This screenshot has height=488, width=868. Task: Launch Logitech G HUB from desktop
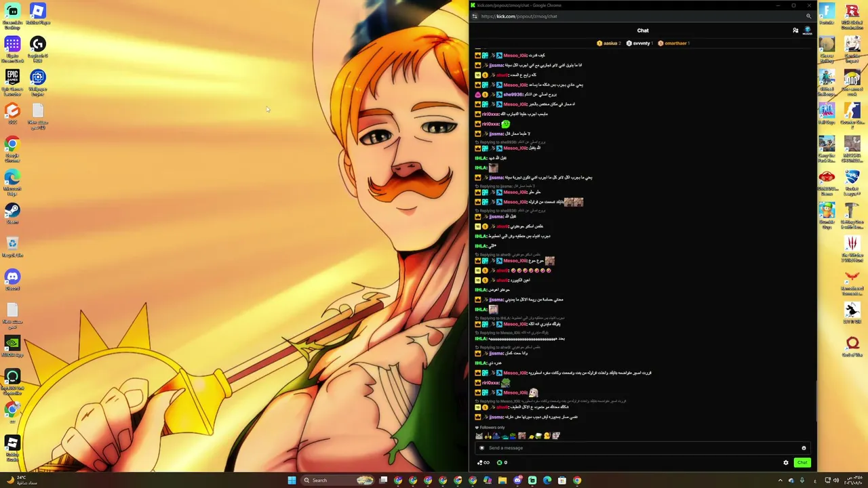(x=38, y=49)
